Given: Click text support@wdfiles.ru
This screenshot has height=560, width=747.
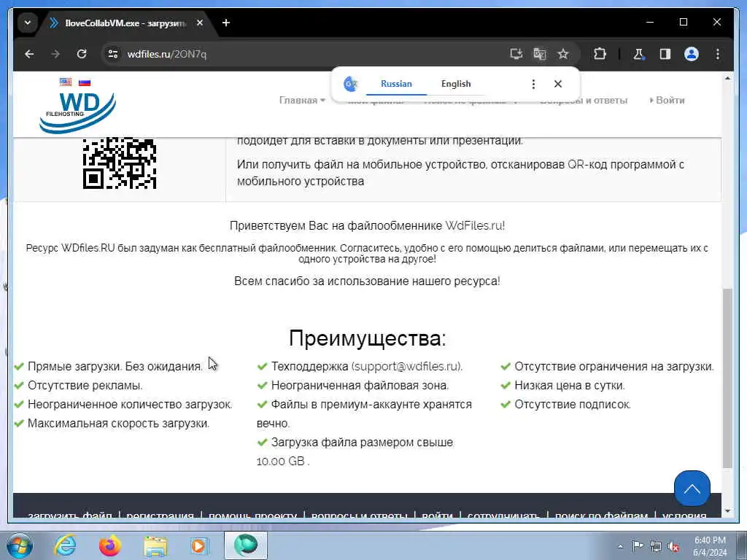Looking at the screenshot, I should click(x=406, y=367).
